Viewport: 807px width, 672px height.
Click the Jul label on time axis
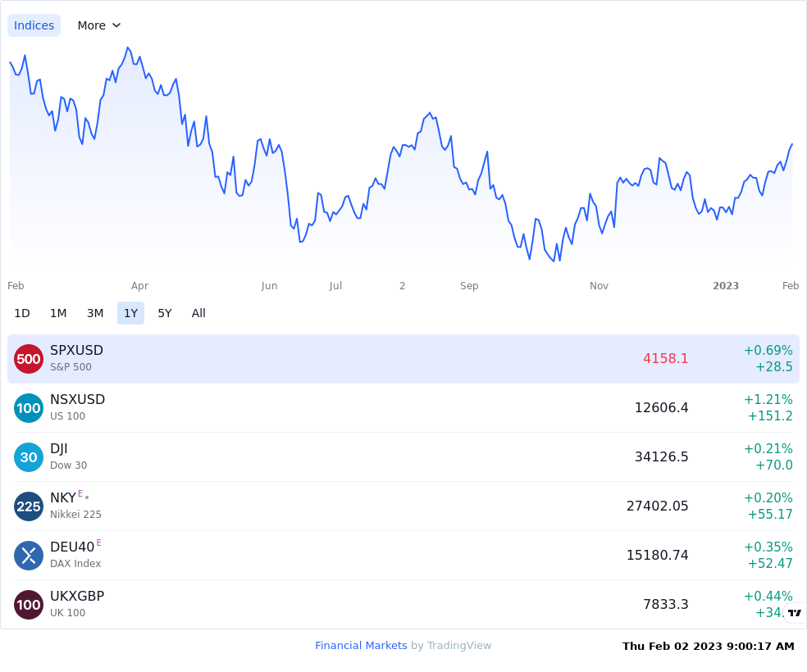point(335,286)
